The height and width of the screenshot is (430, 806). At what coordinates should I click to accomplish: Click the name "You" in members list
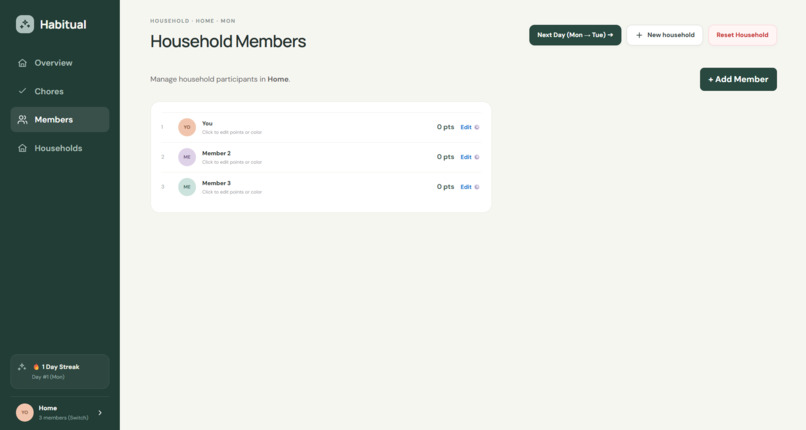click(x=207, y=123)
